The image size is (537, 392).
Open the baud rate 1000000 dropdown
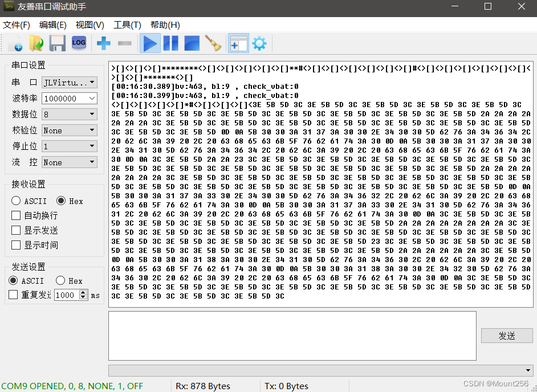point(70,99)
